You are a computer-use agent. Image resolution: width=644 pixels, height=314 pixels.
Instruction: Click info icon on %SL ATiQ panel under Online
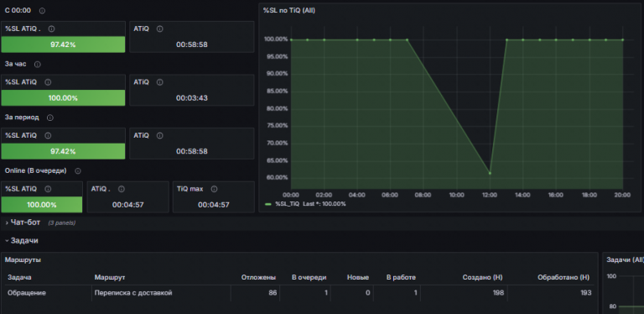[48, 189]
